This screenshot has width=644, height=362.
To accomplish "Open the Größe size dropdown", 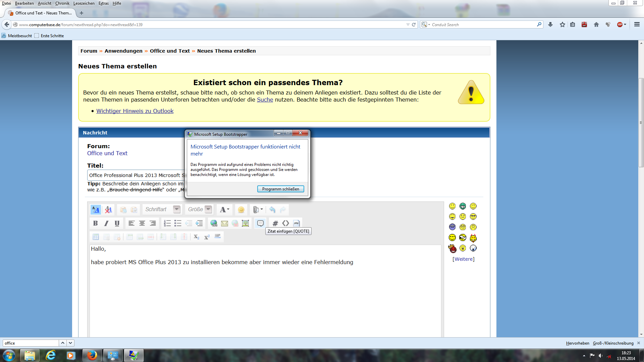I will pos(208,209).
